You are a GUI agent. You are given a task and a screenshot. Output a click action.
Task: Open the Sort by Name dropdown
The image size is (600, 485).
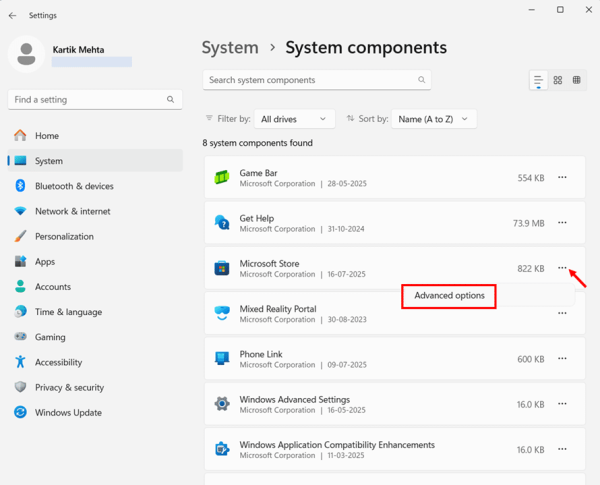pos(434,119)
